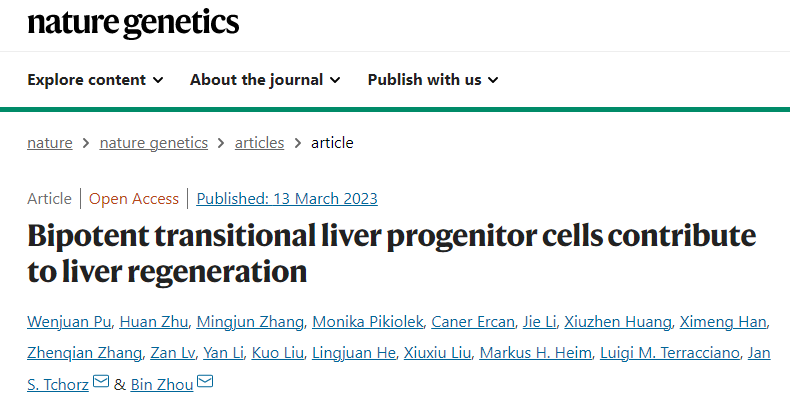Click author Markus H. Heim
The width and height of the screenshot is (790, 408).
coord(536,353)
